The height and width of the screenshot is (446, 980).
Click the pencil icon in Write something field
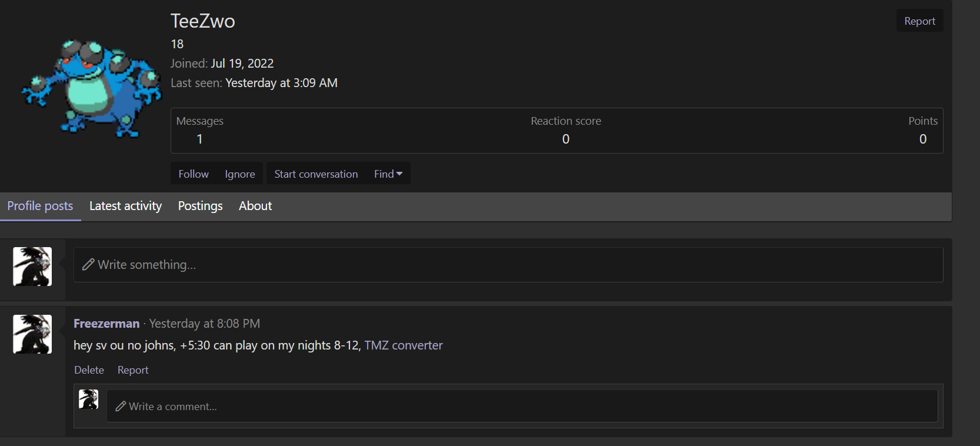88,265
